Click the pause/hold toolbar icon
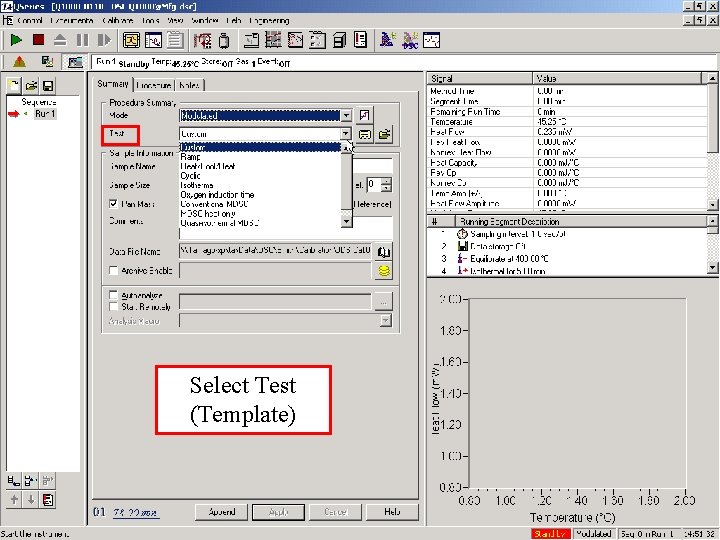Viewport: 720px width, 540px height. (x=82, y=40)
